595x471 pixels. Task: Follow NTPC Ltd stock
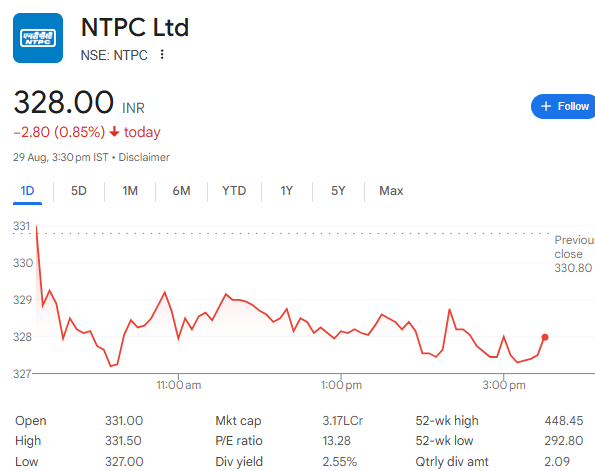[563, 106]
